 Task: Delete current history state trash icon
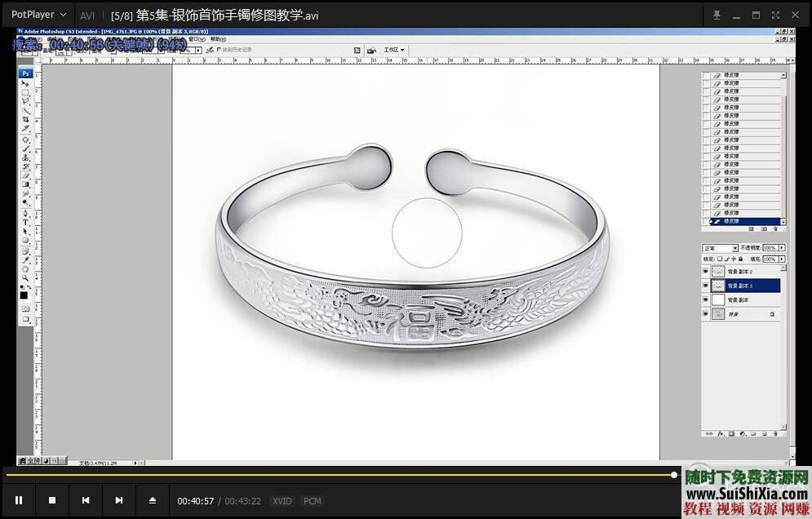[x=775, y=228]
